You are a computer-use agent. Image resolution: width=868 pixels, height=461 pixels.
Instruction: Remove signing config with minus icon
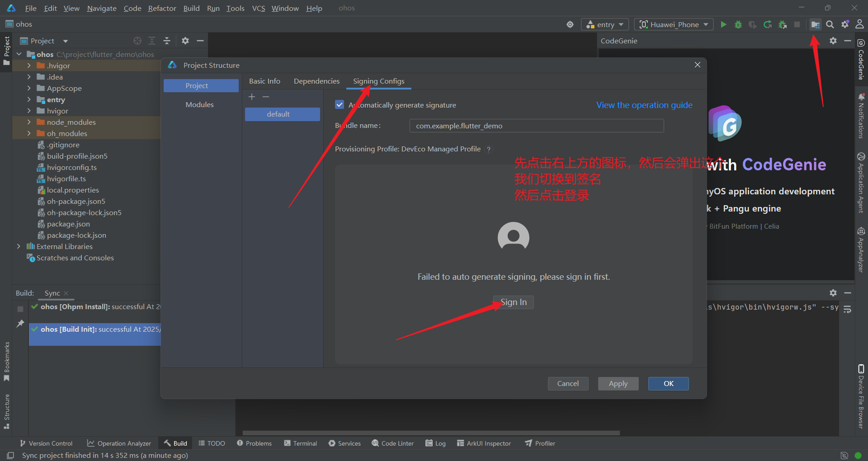pos(266,97)
